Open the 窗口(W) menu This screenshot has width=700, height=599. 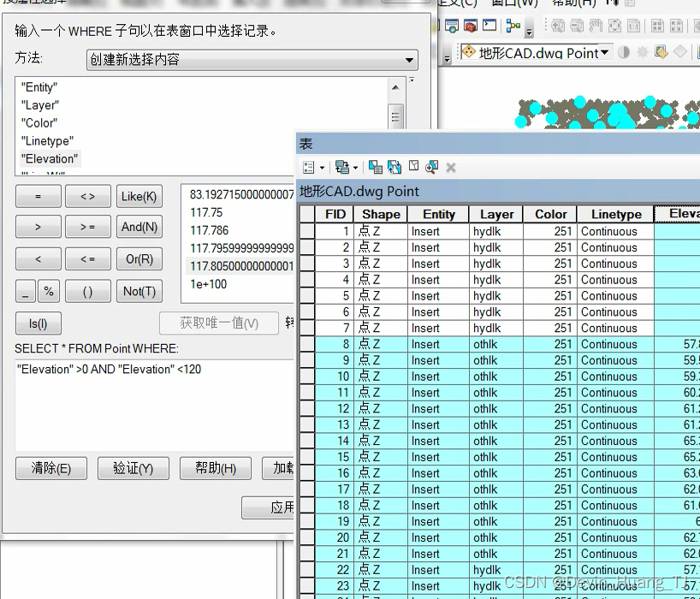point(514,3)
